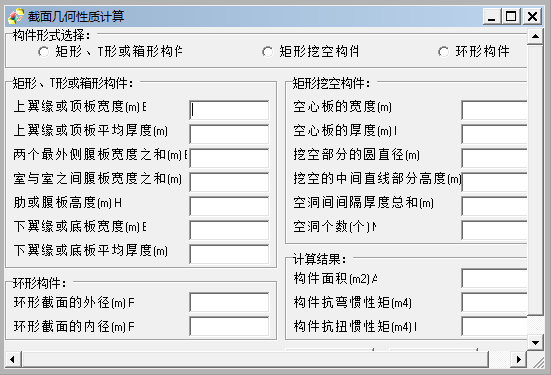Click the horizontal scrollbar left arrow
Viewport: 551px width, 375px height.
(13, 359)
